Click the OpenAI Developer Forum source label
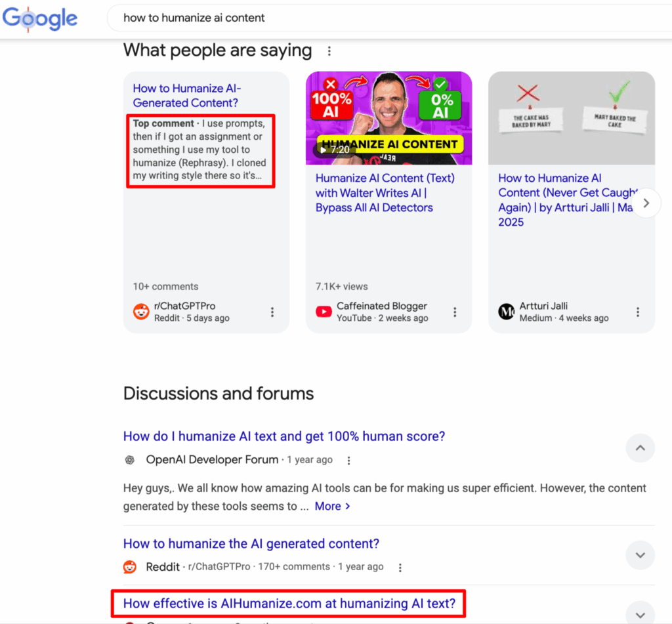 (x=212, y=460)
